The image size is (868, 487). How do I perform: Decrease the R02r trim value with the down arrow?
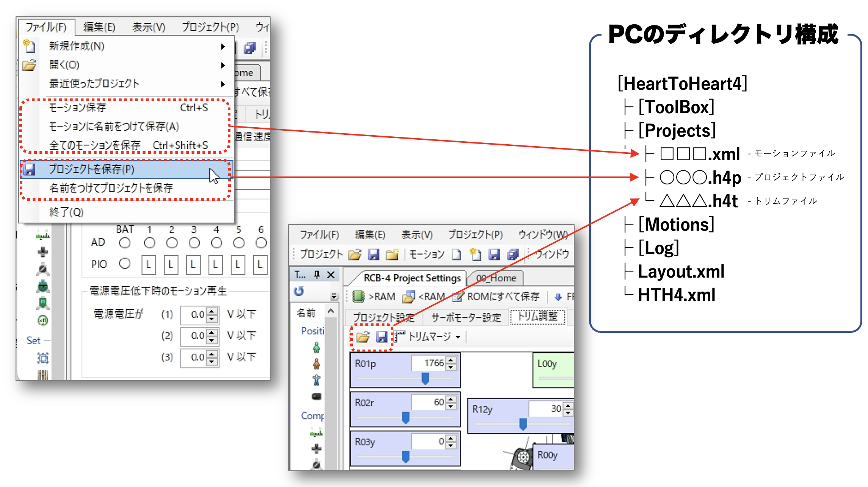click(x=451, y=406)
